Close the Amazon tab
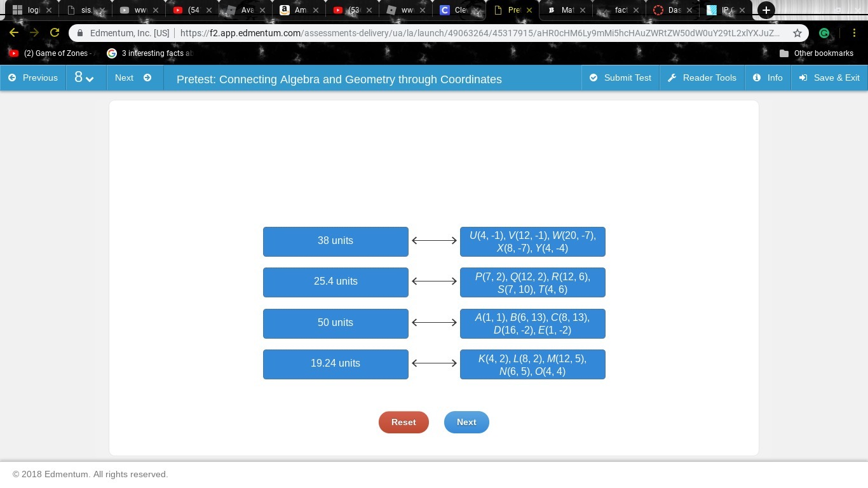 tap(316, 10)
